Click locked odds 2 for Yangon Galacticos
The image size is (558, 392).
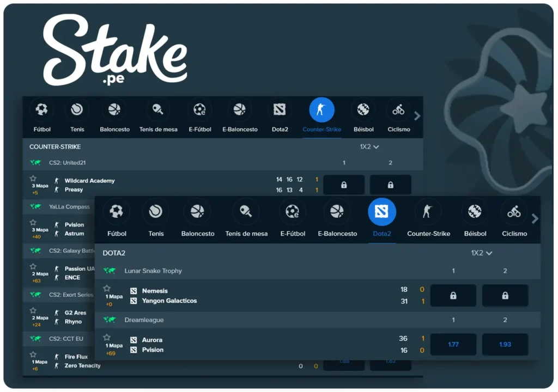point(505,295)
